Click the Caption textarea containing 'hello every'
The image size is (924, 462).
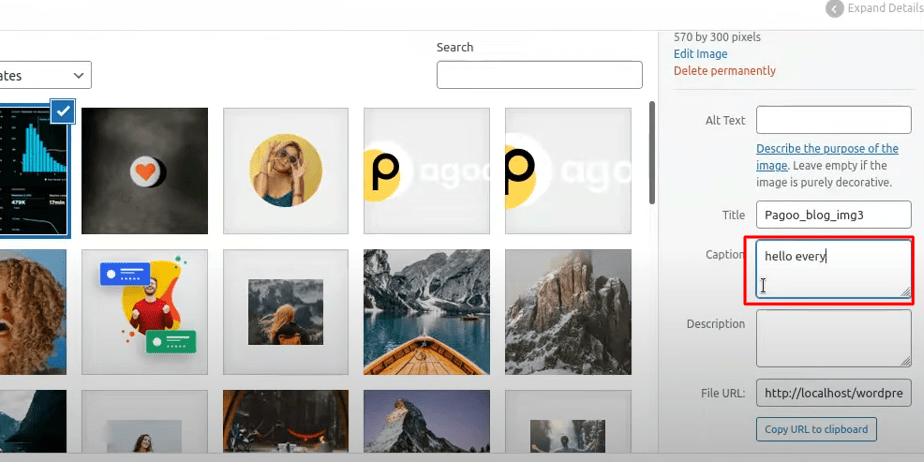833,269
